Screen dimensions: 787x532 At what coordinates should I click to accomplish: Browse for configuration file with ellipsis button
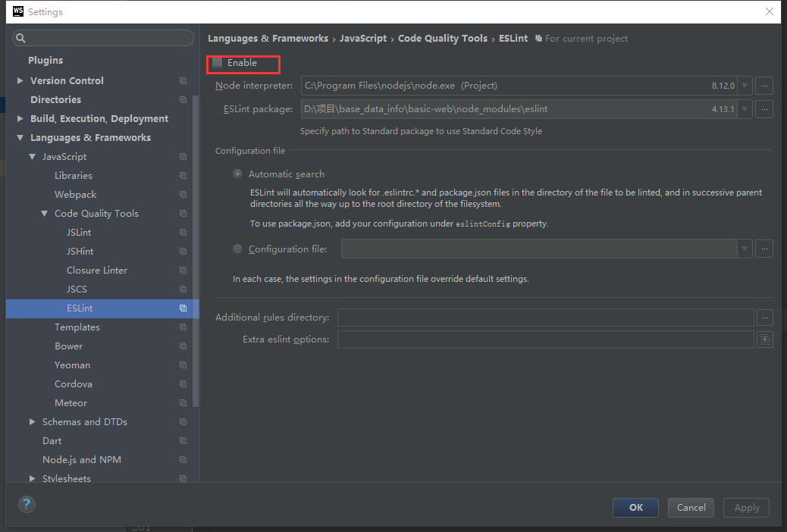click(764, 249)
